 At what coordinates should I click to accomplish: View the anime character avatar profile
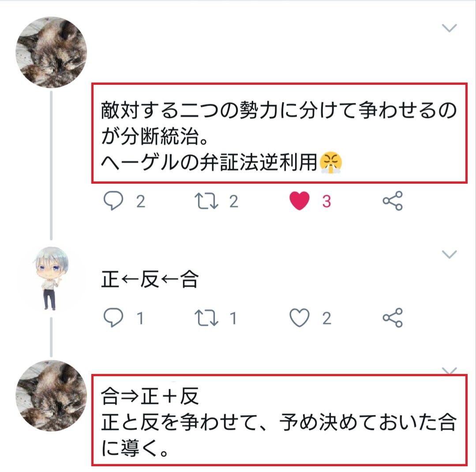click(x=51, y=278)
